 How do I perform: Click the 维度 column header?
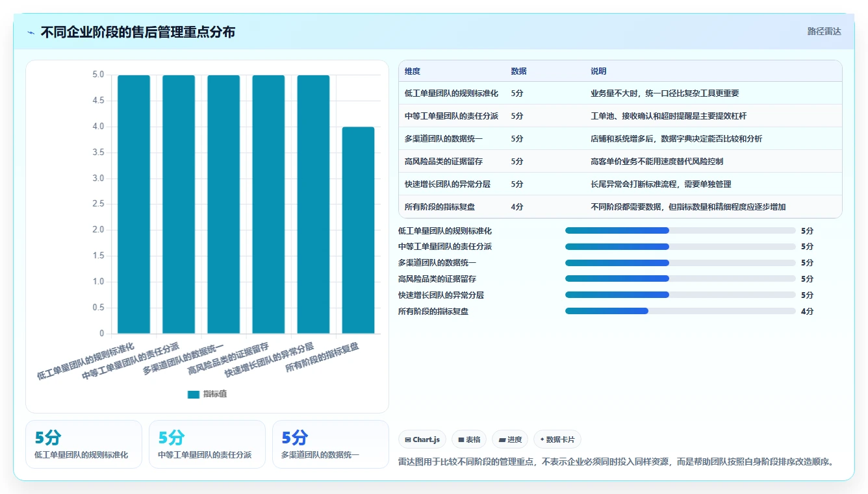click(413, 71)
